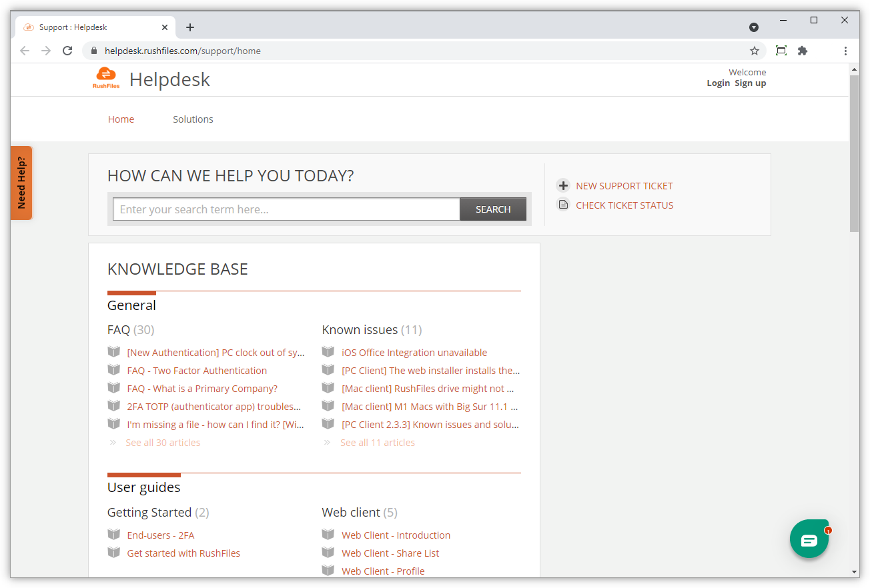The height and width of the screenshot is (588, 870).
Task: Click the plus icon beside New Support Ticket
Action: (563, 186)
